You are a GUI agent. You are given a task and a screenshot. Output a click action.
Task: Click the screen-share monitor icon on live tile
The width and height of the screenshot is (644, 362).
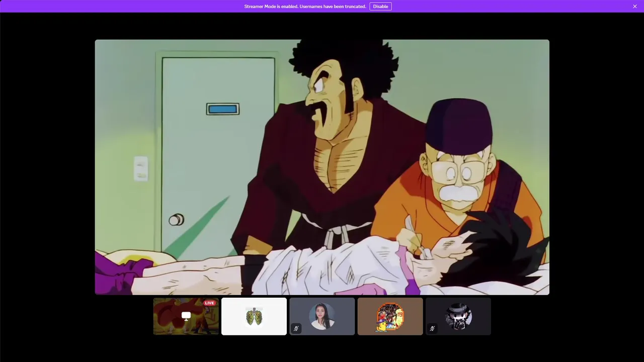(x=186, y=316)
